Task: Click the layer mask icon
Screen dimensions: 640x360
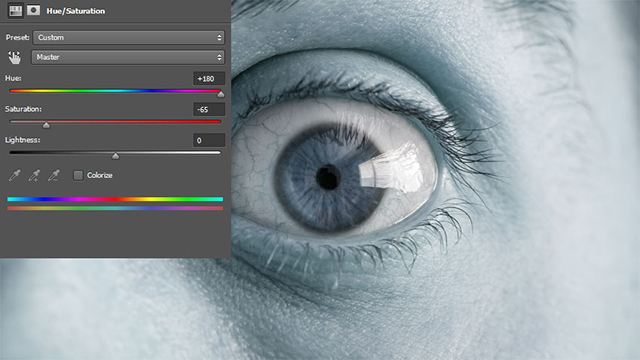Action: tap(33, 10)
